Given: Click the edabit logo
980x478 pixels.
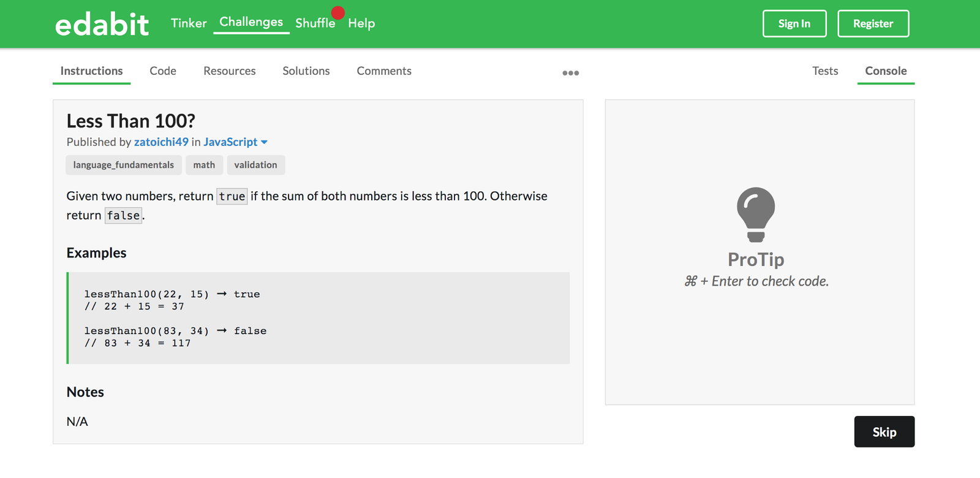Looking at the screenshot, I should [102, 25].
